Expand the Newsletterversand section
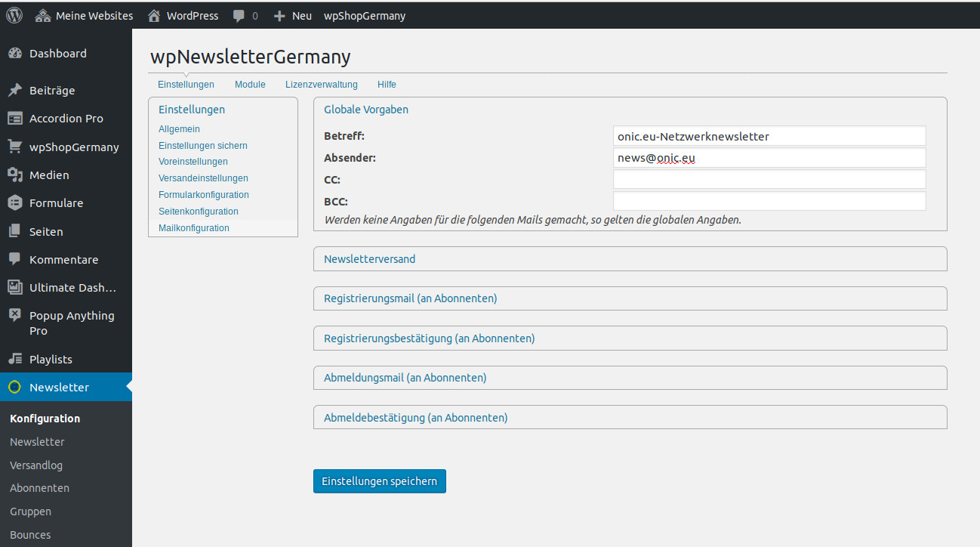 pos(630,259)
